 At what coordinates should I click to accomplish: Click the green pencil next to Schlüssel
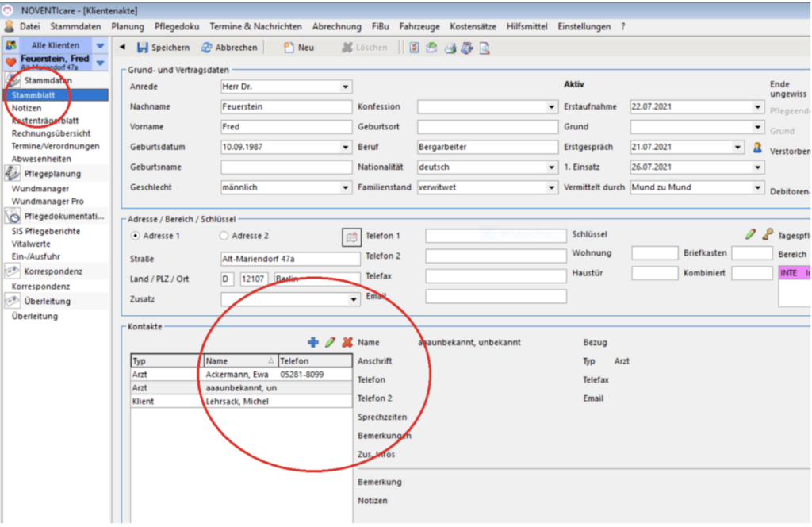[x=750, y=234]
